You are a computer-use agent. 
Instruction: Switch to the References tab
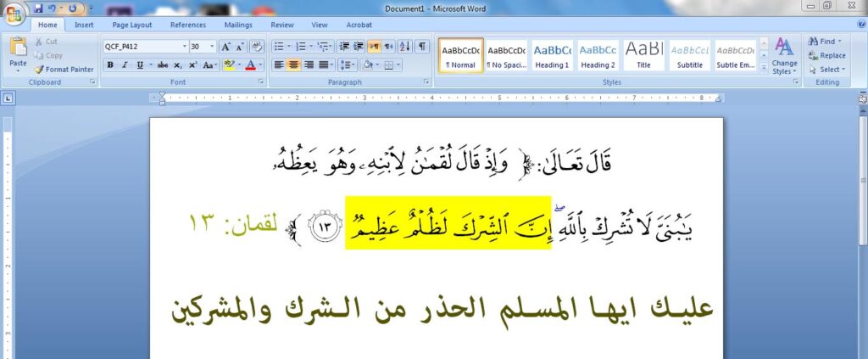(x=188, y=25)
